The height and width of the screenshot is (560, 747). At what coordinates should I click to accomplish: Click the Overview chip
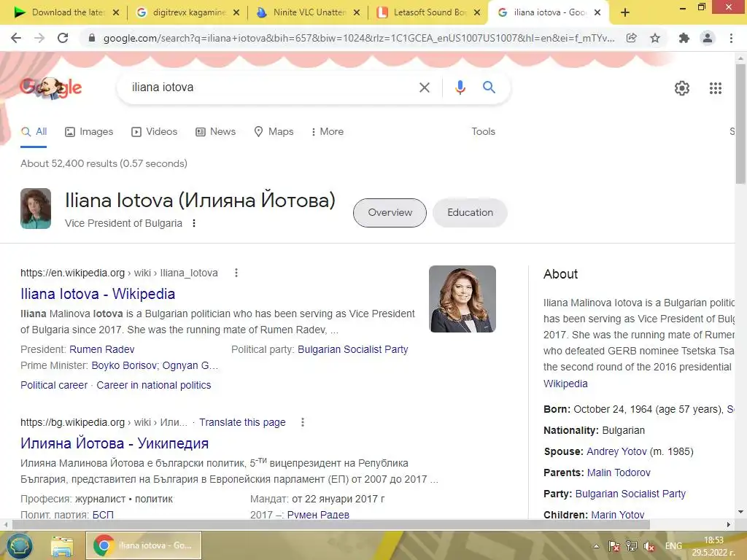tap(390, 213)
